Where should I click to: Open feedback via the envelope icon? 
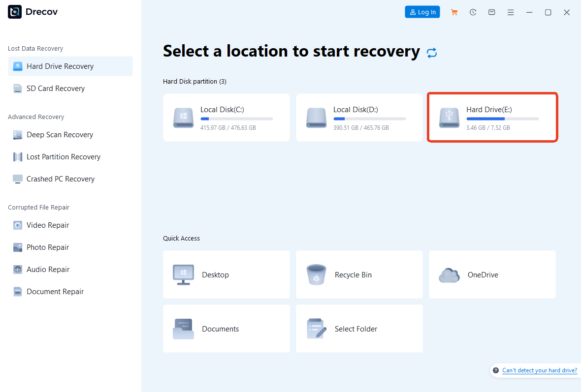point(491,12)
